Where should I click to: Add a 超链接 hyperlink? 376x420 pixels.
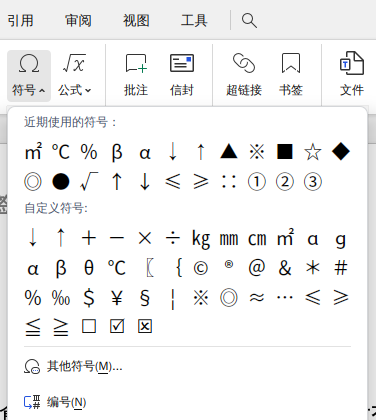(x=244, y=76)
